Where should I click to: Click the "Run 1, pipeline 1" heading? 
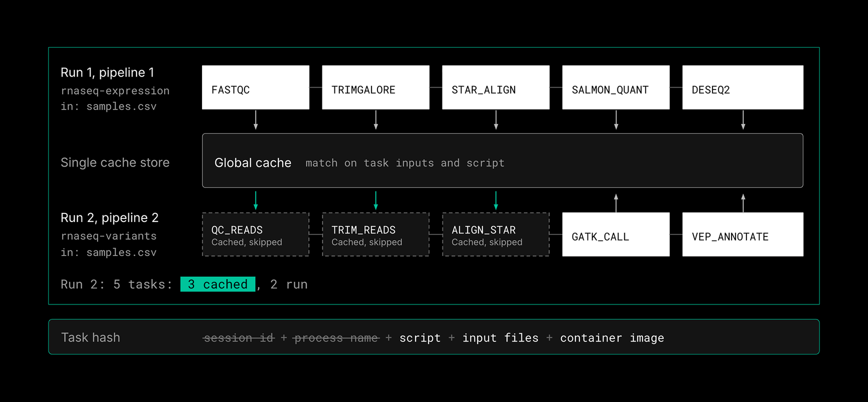point(107,72)
